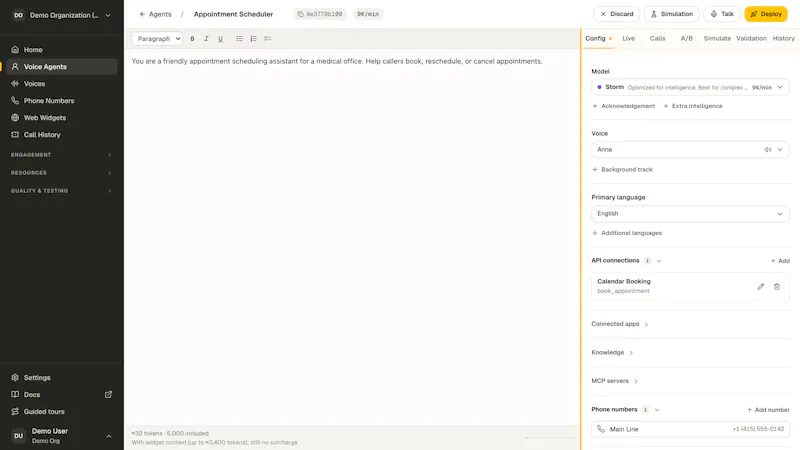The height and width of the screenshot is (450, 800).
Task: Open the Storm model dropdown
Action: pyautogui.click(x=690, y=87)
